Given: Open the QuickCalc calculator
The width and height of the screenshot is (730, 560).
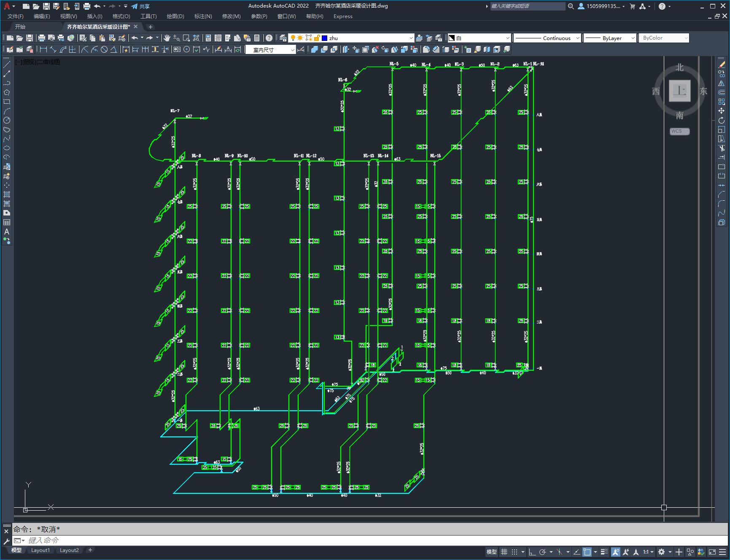Looking at the screenshot, I should 257,38.
